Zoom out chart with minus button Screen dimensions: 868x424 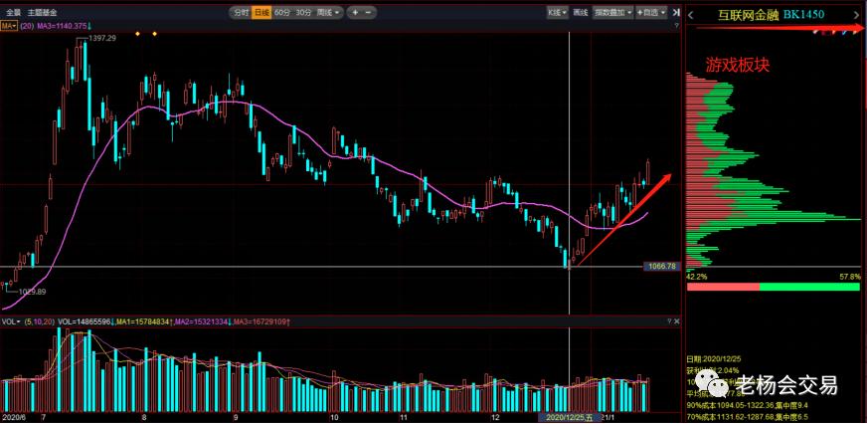point(369,12)
